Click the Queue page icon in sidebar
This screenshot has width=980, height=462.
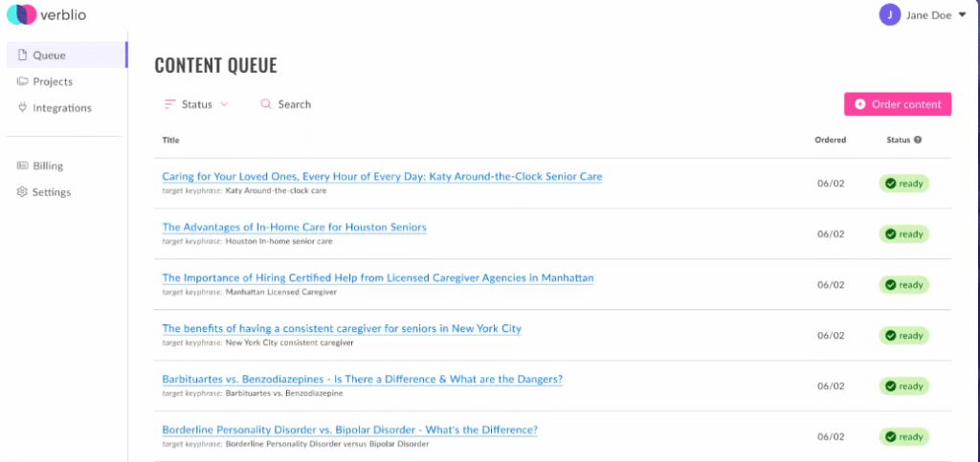point(23,55)
